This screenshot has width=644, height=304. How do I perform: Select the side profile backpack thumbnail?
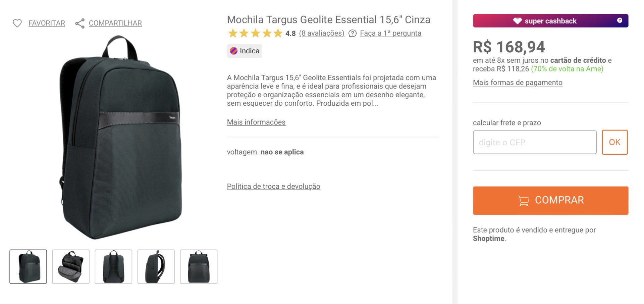tap(156, 267)
